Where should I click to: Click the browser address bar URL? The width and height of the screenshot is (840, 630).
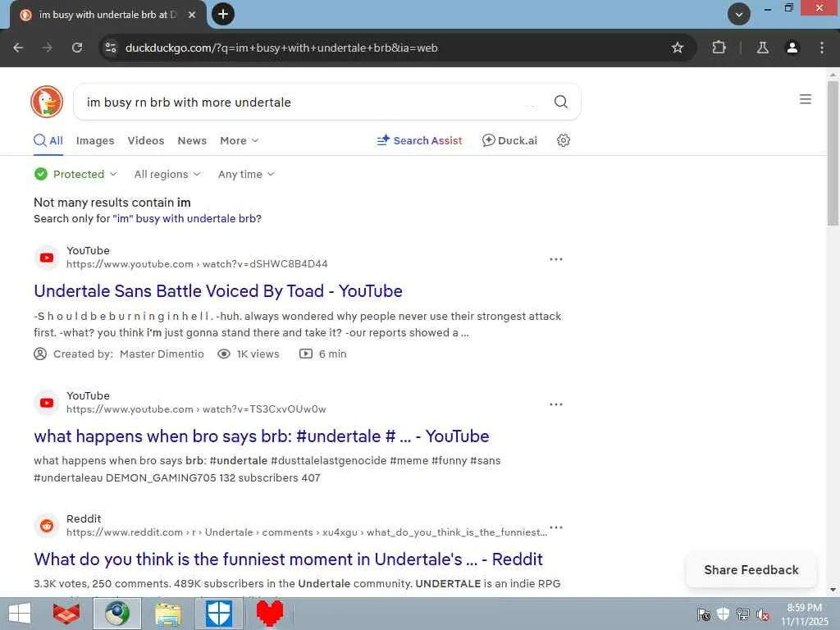click(x=281, y=48)
